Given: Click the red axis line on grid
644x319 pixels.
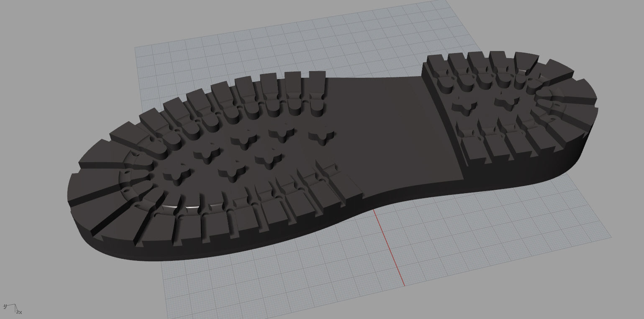Looking at the screenshot, I should (x=389, y=248).
